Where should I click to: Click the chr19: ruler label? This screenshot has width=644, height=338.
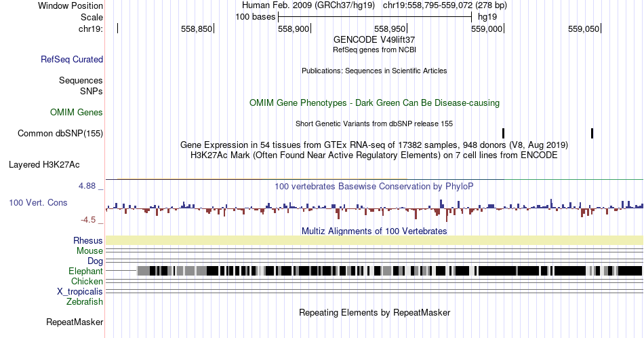pos(91,29)
